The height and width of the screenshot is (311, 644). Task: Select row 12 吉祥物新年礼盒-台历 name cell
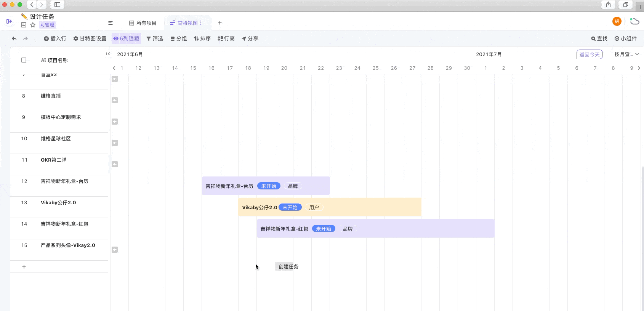64,181
